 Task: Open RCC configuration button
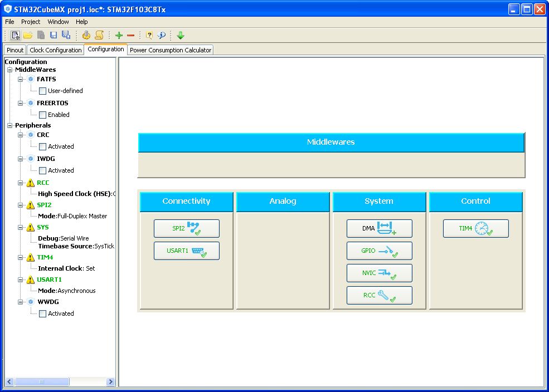click(379, 296)
